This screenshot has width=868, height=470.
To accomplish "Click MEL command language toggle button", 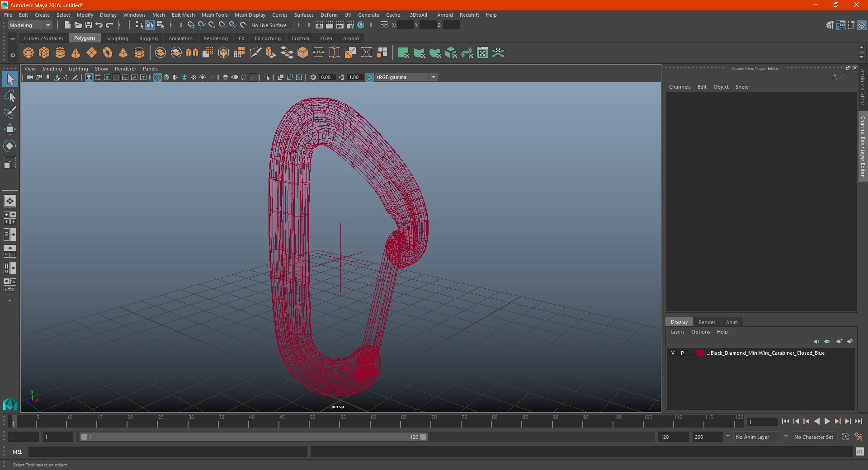I will (x=18, y=451).
